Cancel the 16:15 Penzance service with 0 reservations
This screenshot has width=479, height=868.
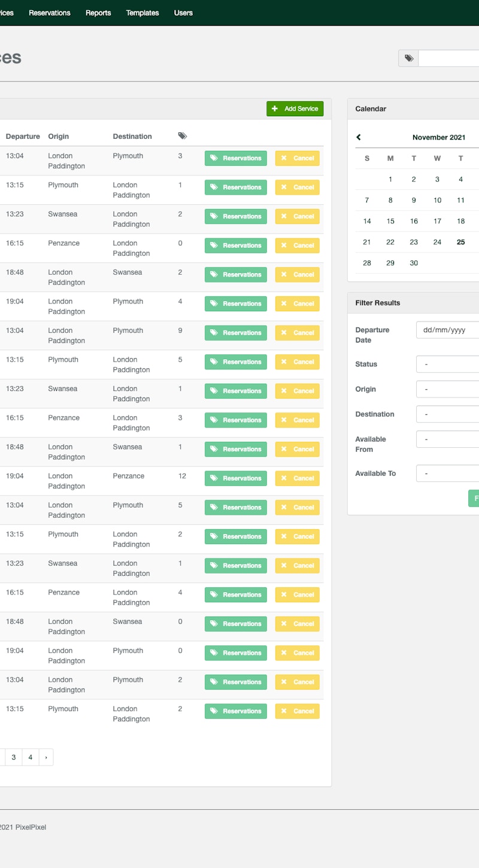pos(297,245)
